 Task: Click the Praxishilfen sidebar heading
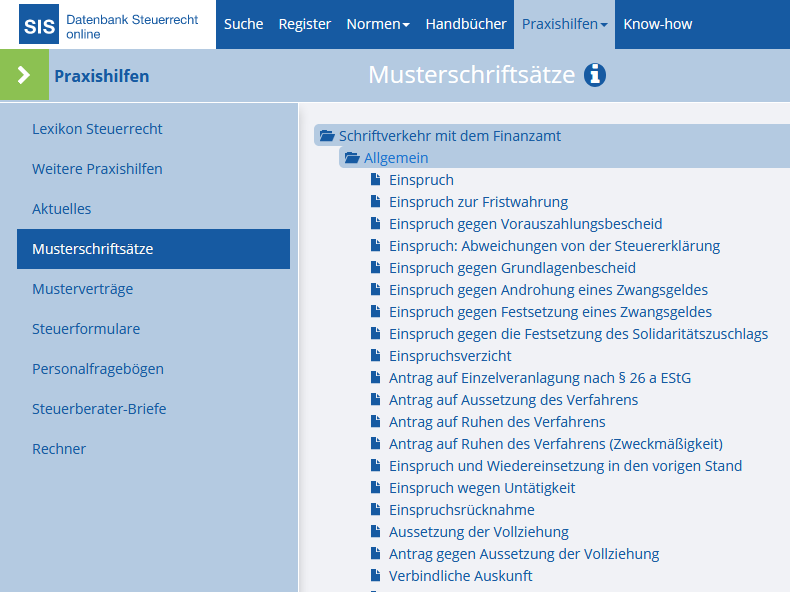tap(102, 76)
